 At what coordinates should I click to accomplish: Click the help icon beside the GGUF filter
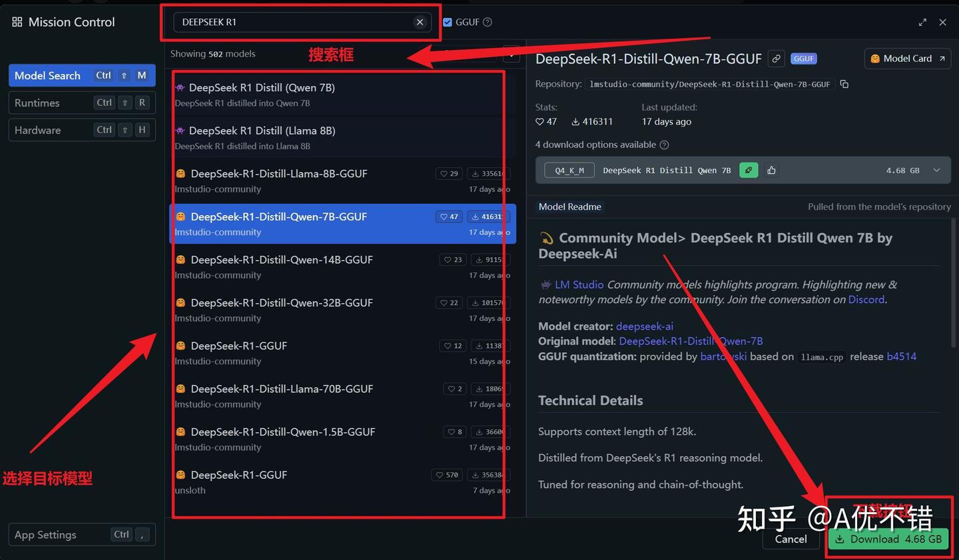pyautogui.click(x=487, y=22)
